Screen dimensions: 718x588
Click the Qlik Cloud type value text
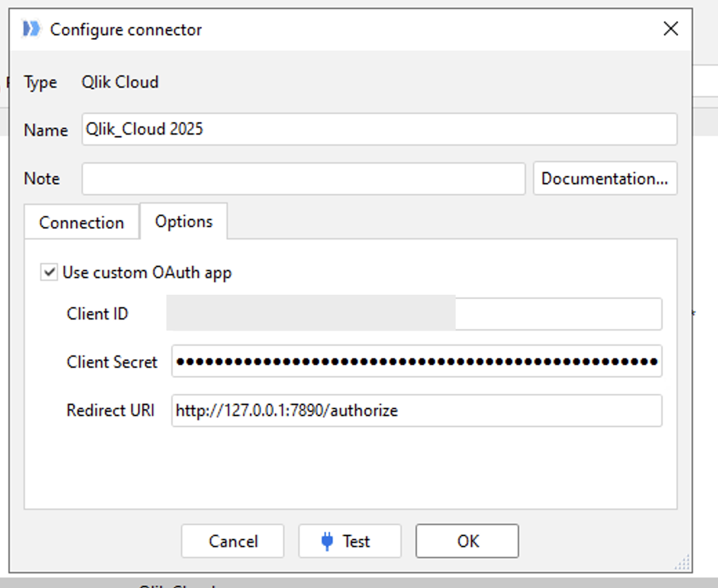[x=120, y=82]
